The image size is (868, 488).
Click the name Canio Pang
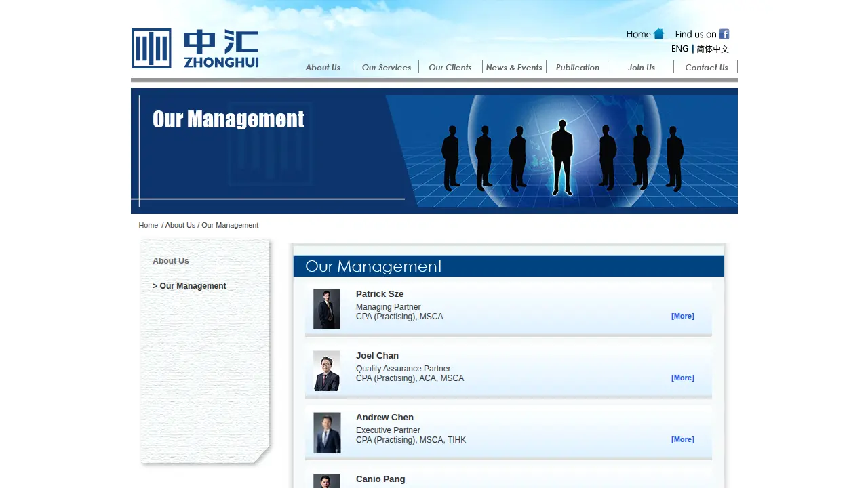coord(380,479)
